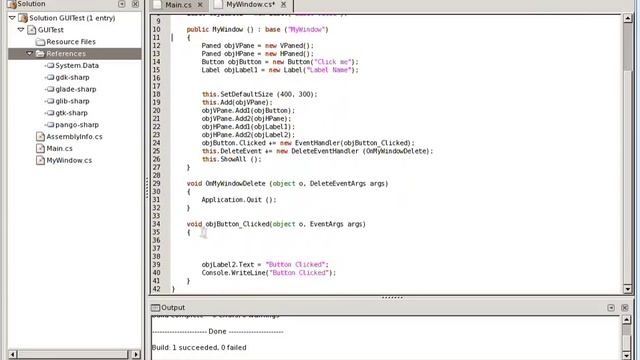Click the GUITest project icon
Screen dimensions: 640x360
click(31, 30)
